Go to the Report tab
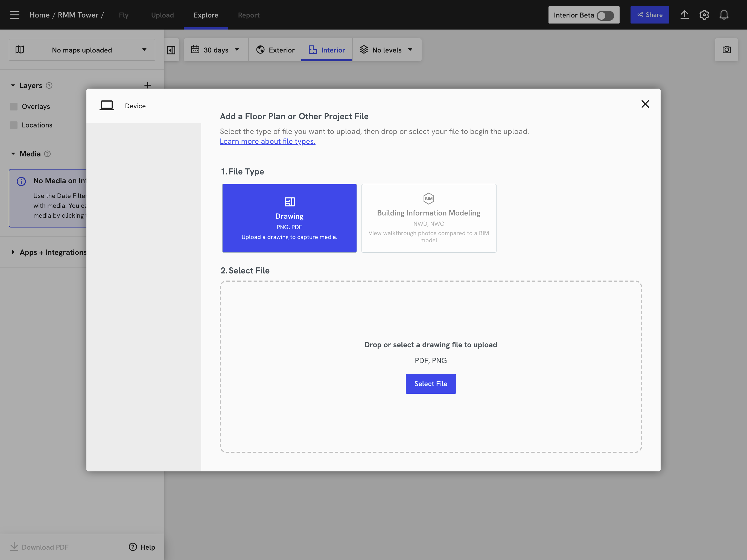The width and height of the screenshot is (747, 560). pos(249,15)
